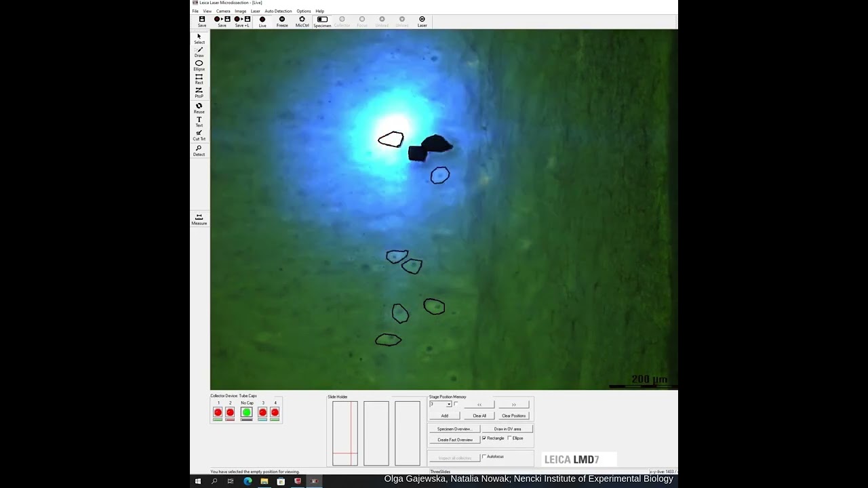Image resolution: width=868 pixels, height=488 pixels.
Task: Switch camera to Live mode
Action: (x=262, y=22)
